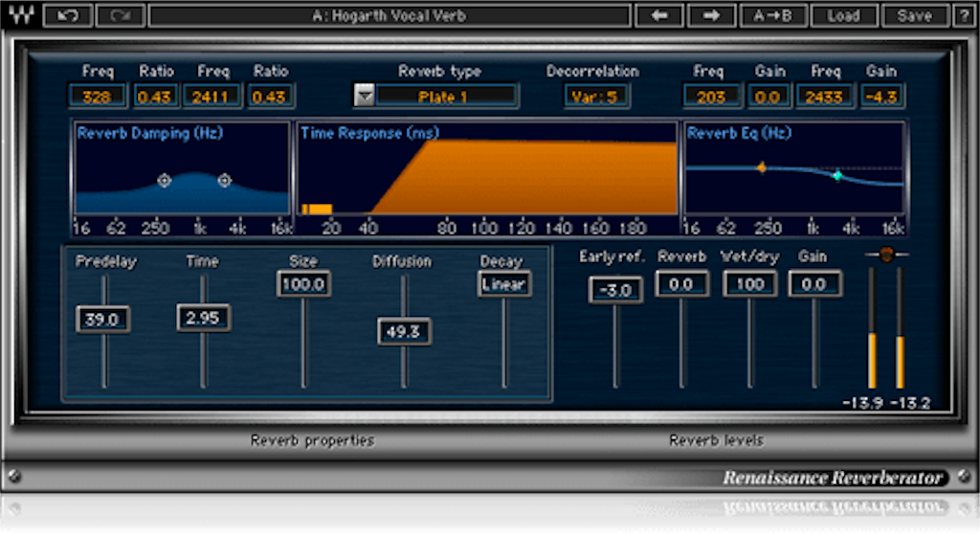
Task: Click damping high Ratio value next to 2411
Action: pyautogui.click(x=269, y=97)
